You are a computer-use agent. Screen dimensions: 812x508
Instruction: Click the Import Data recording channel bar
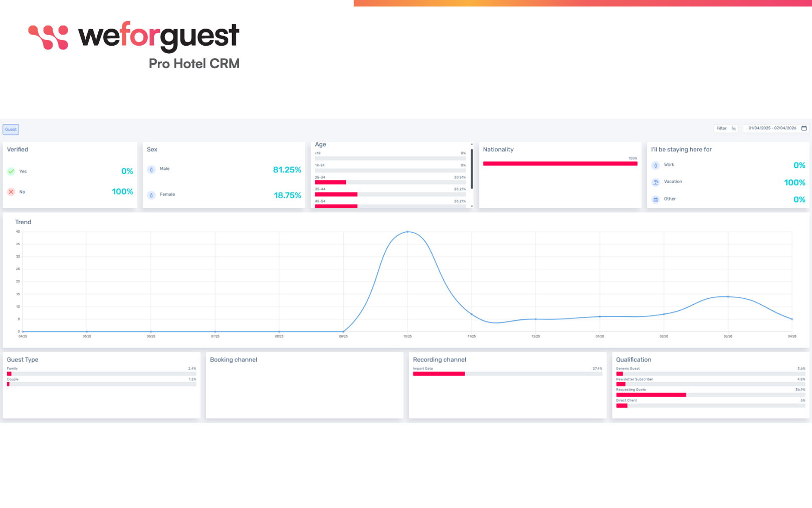[x=508, y=374]
